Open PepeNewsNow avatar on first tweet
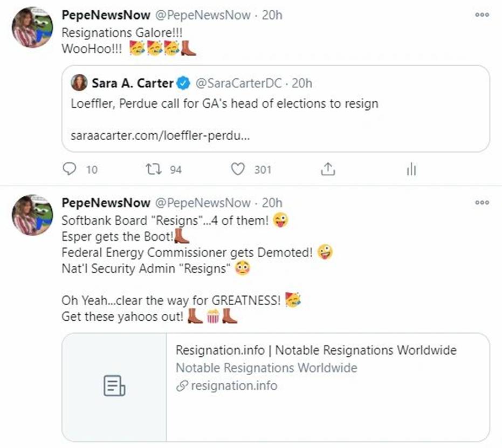Image resolution: width=502 pixels, height=448 pixels. [32, 29]
